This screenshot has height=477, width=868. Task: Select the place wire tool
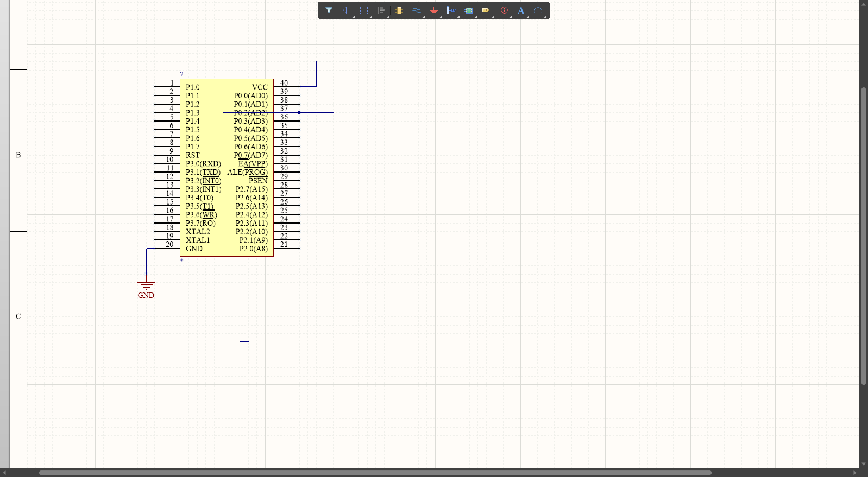pos(417,10)
